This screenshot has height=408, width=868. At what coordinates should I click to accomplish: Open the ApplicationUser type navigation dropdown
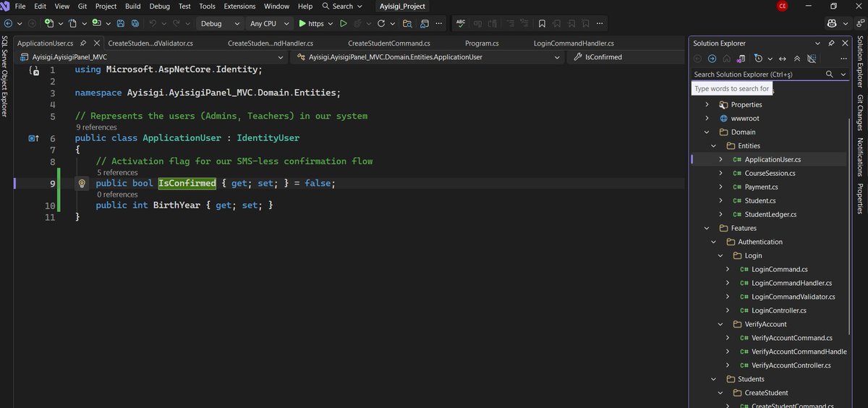click(428, 56)
